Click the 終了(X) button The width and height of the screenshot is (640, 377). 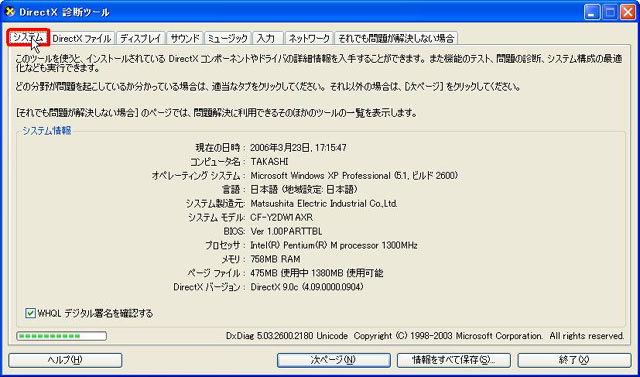[x=574, y=360]
